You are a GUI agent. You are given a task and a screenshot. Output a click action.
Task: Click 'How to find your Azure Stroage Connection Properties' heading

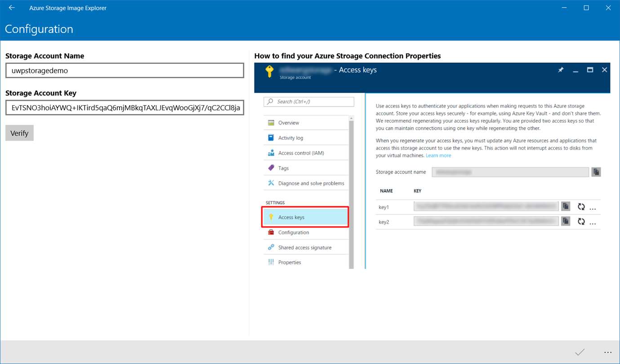click(x=348, y=56)
